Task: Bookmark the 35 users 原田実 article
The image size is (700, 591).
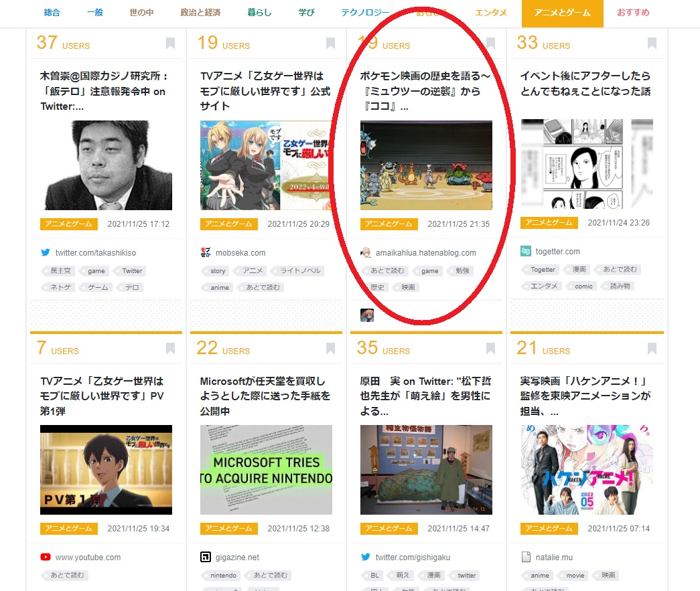Action: point(490,348)
